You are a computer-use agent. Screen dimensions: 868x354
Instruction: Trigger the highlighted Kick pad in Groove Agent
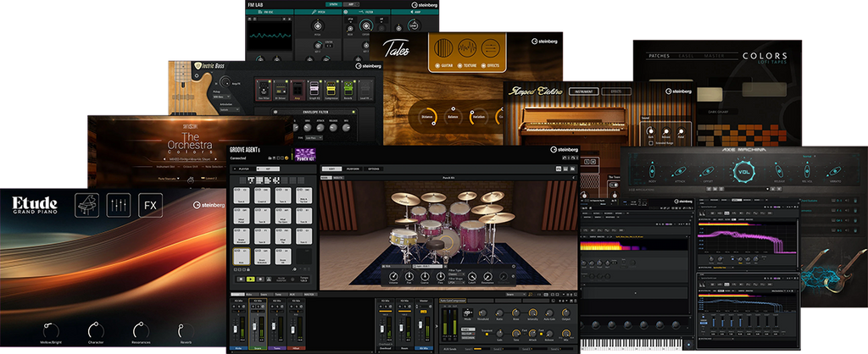[x=242, y=256]
